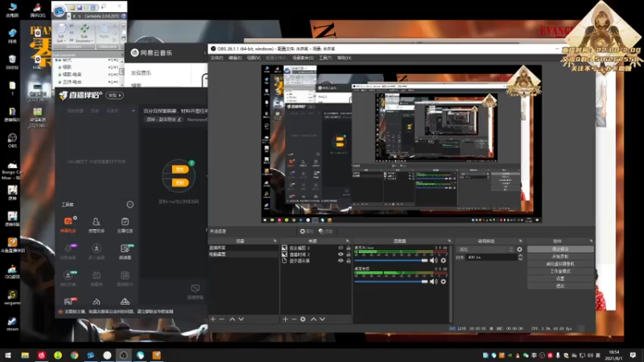Open 腾讯QQ desktop shortcut
The image size is (644, 362).
pyautogui.click(x=37, y=10)
